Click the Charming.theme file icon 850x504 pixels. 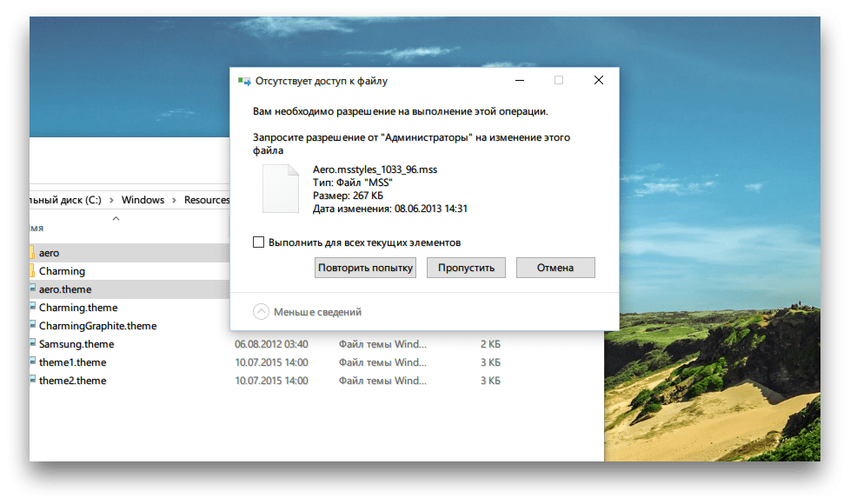coord(32,308)
